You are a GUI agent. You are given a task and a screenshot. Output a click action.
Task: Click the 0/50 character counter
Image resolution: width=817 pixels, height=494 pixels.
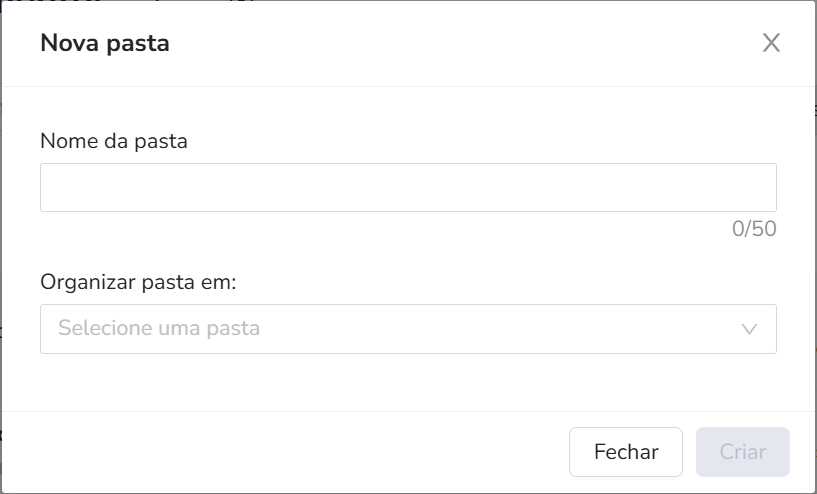(754, 229)
